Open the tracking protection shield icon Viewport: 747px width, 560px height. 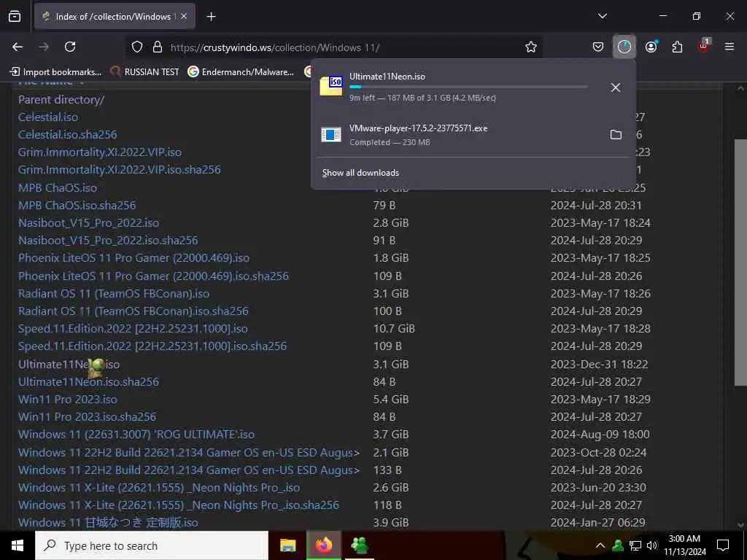[x=137, y=47]
